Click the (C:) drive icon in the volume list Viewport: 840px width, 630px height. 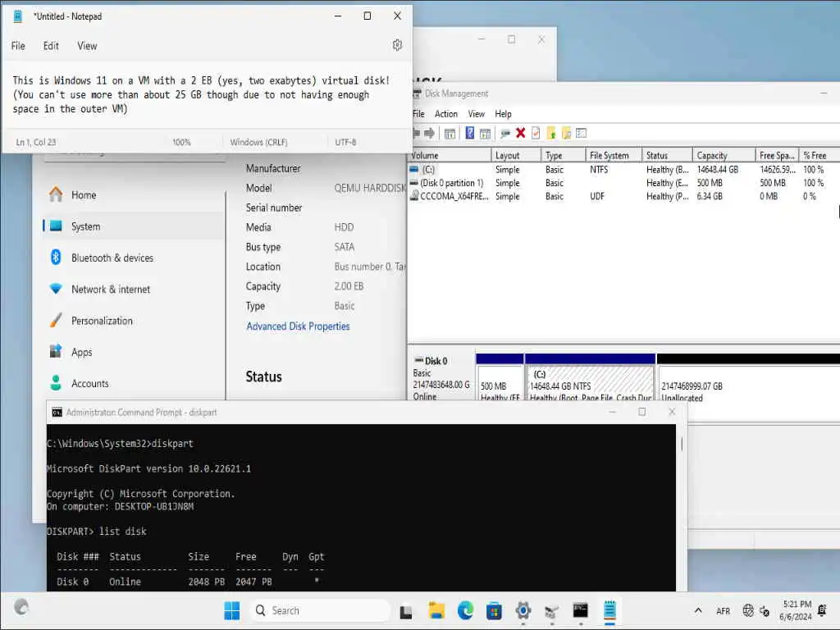coord(414,169)
